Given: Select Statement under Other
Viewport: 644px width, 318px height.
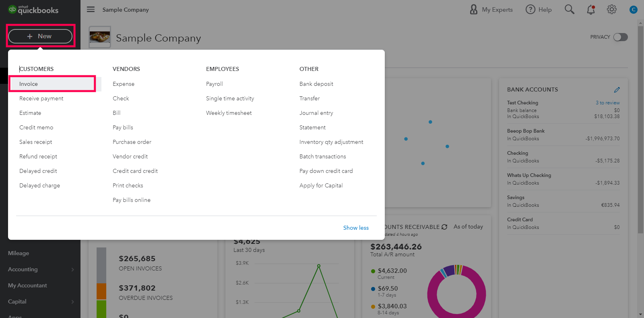Looking at the screenshot, I should 312,127.
